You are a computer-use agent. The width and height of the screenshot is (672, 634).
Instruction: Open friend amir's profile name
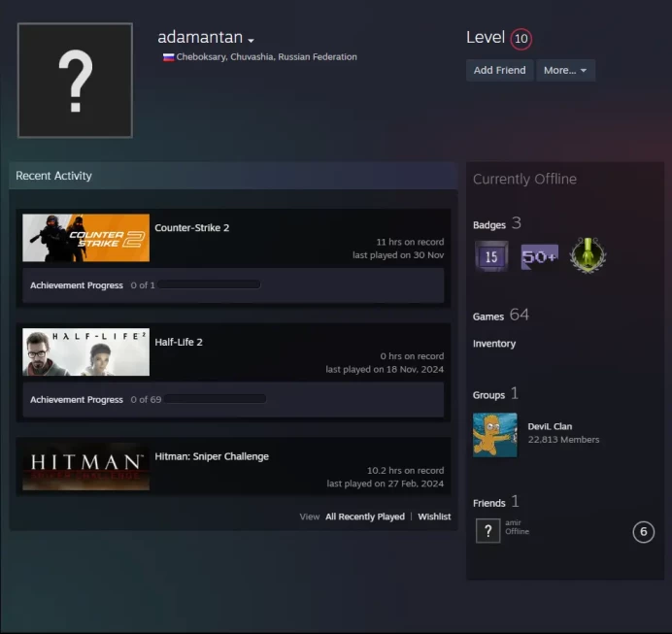pos(513,522)
